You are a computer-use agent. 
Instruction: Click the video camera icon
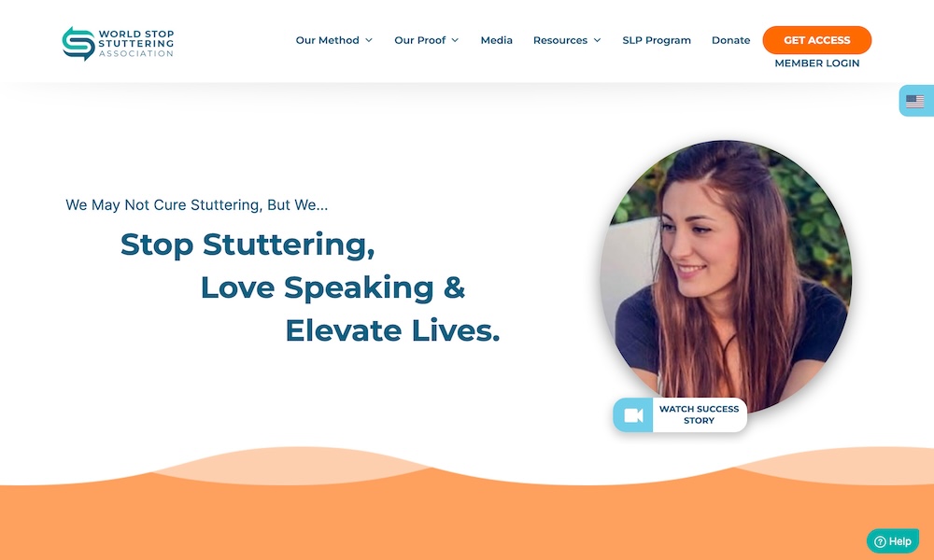tap(633, 414)
